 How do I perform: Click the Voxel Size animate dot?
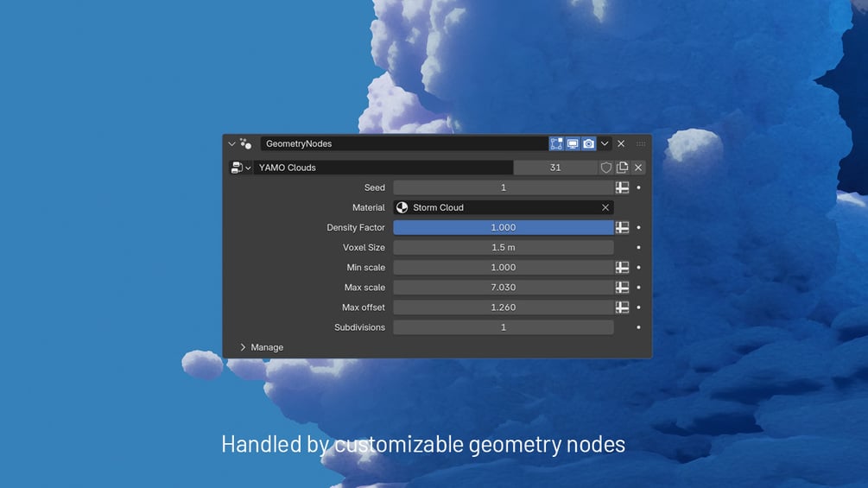638,247
